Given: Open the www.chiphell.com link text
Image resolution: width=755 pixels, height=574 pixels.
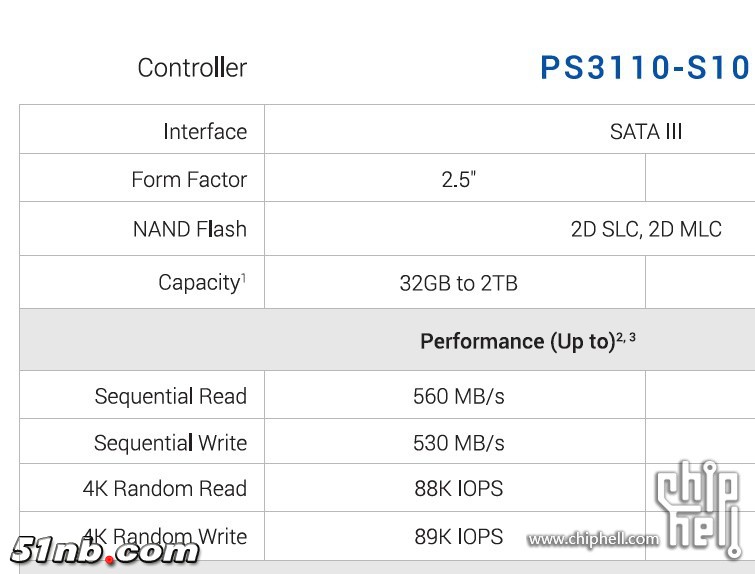Looking at the screenshot, I should click(593, 540).
